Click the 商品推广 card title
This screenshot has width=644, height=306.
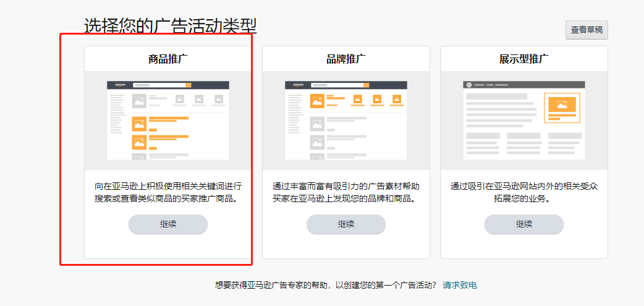168,59
